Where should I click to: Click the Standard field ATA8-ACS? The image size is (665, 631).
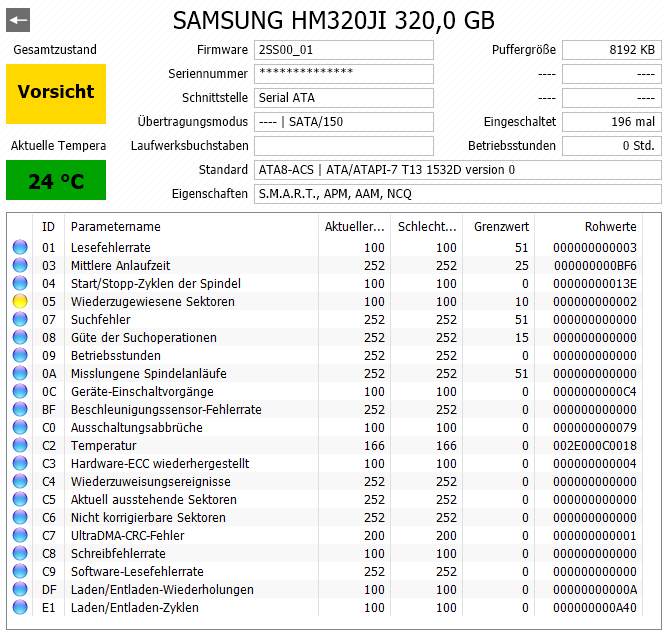click(x=458, y=170)
